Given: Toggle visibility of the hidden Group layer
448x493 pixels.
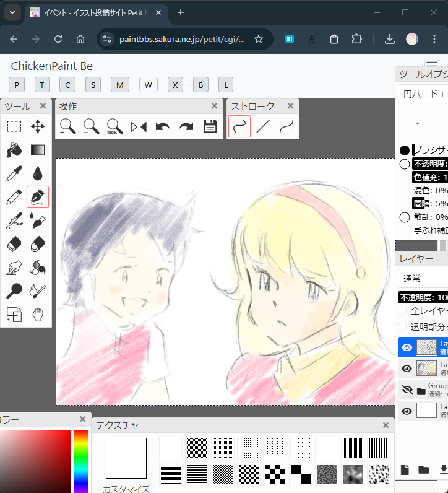Looking at the screenshot, I should tap(407, 390).
